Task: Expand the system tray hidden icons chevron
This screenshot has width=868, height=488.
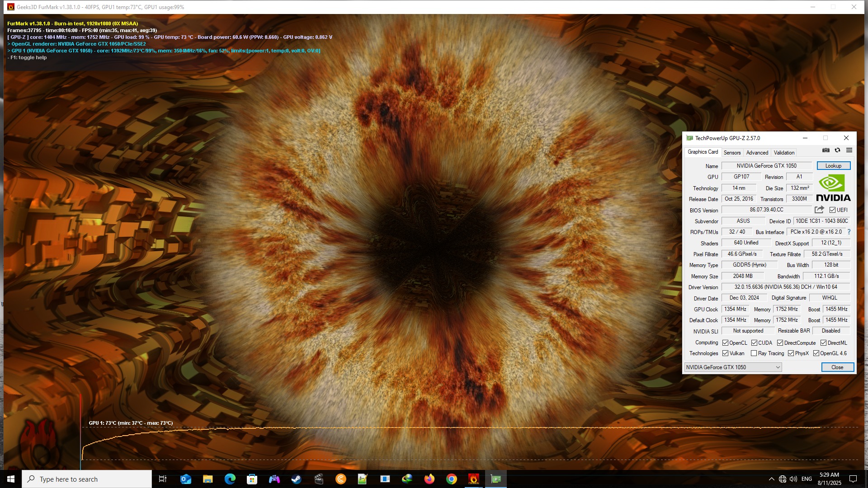Action: click(x=771, y=479)
